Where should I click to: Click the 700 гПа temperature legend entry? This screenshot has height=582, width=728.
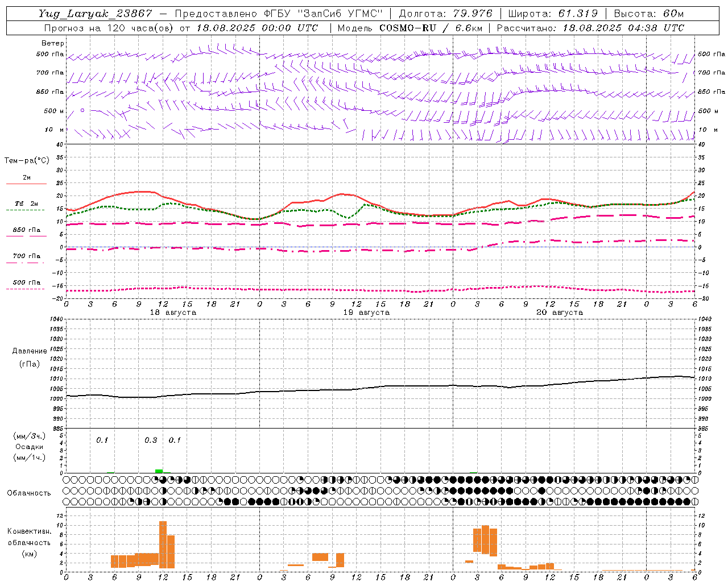(x=26, y=256)
